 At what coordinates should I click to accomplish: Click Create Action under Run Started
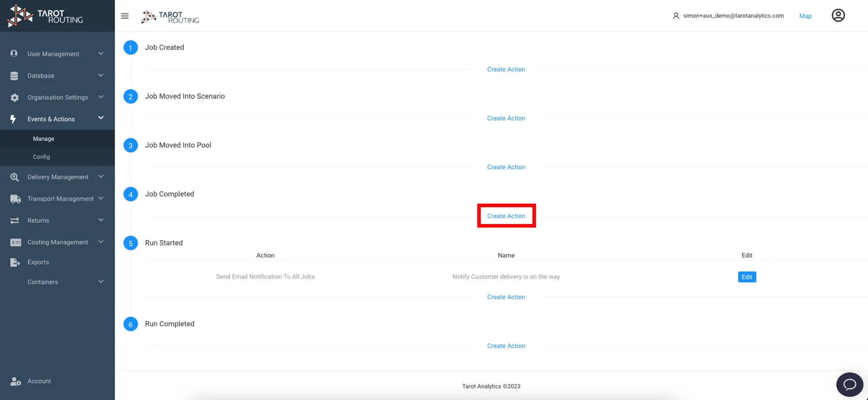click(506, 297)
